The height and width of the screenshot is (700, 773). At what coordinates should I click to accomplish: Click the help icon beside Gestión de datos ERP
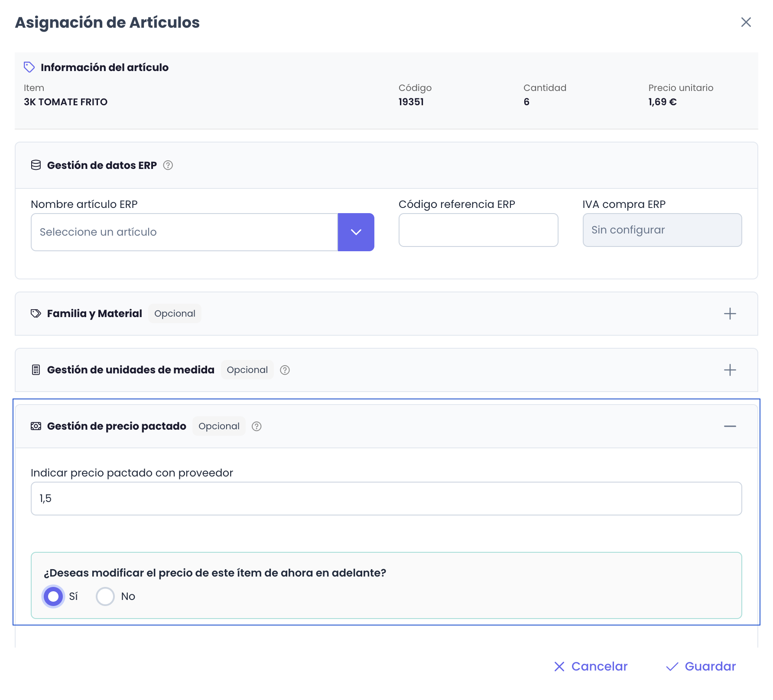click(168, 165)
